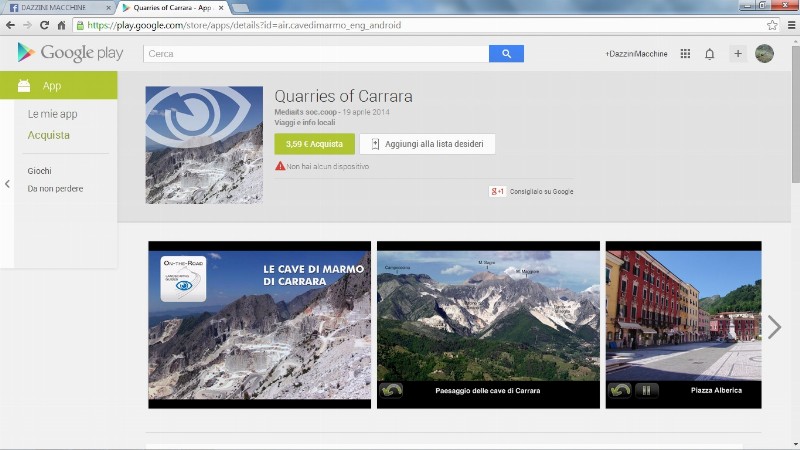
Task: Open Da non perdere section
Action: click(x=55, y=189)
